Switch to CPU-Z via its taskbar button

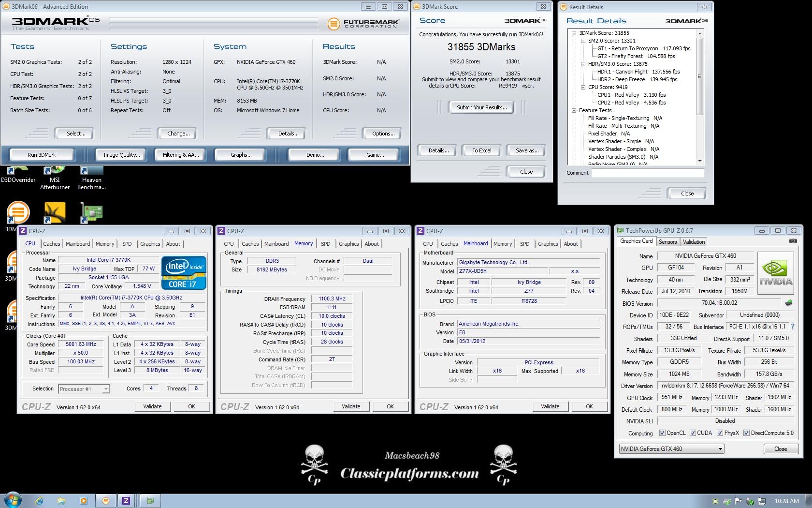[x=126, y=501]
